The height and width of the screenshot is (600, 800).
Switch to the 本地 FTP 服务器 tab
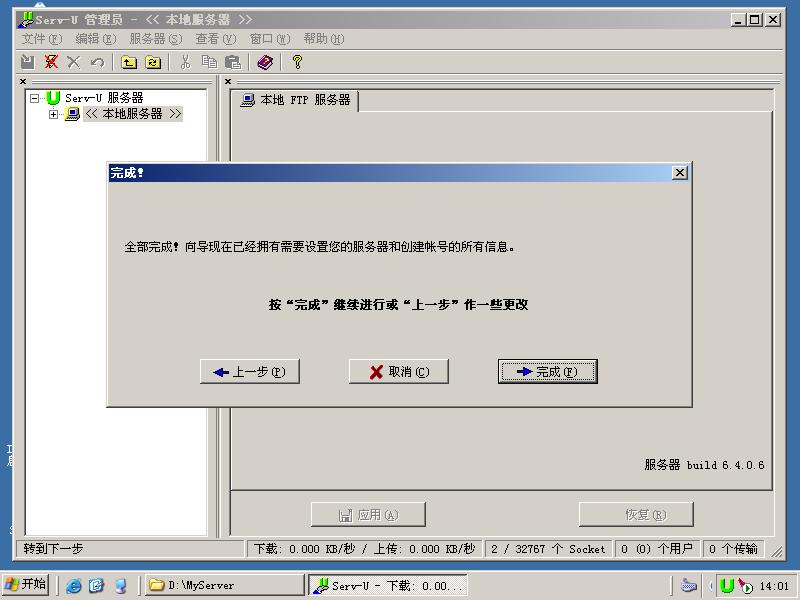[295, 100]
